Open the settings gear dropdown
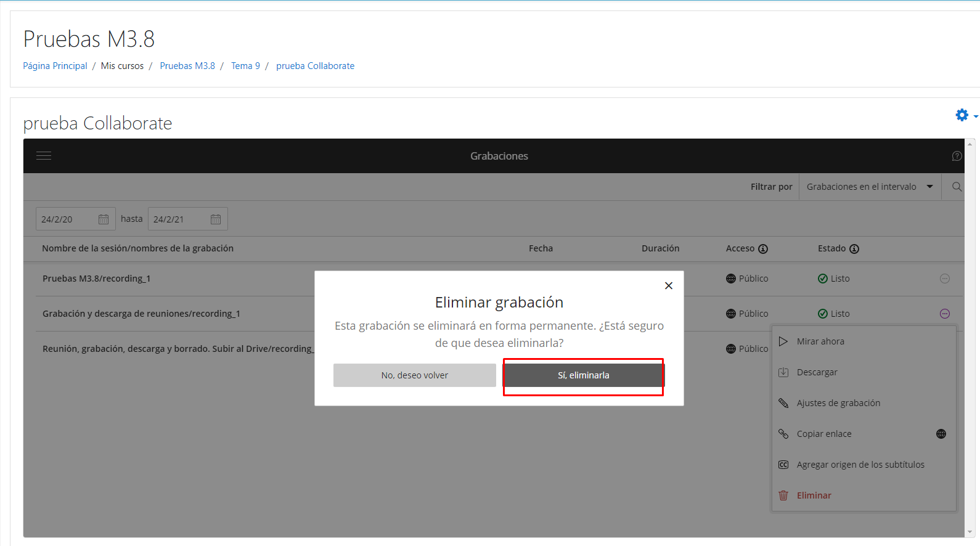This screenshot has width=980, height=546. 965,115
